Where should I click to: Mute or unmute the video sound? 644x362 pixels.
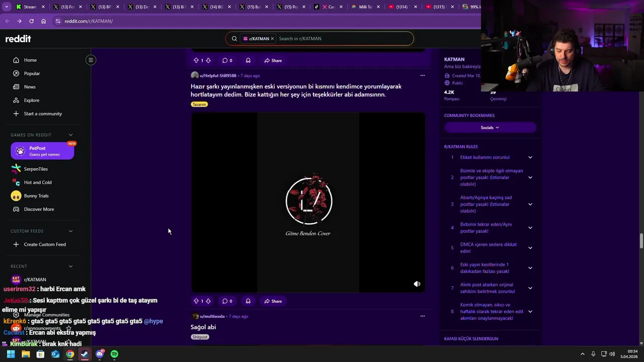417,284
